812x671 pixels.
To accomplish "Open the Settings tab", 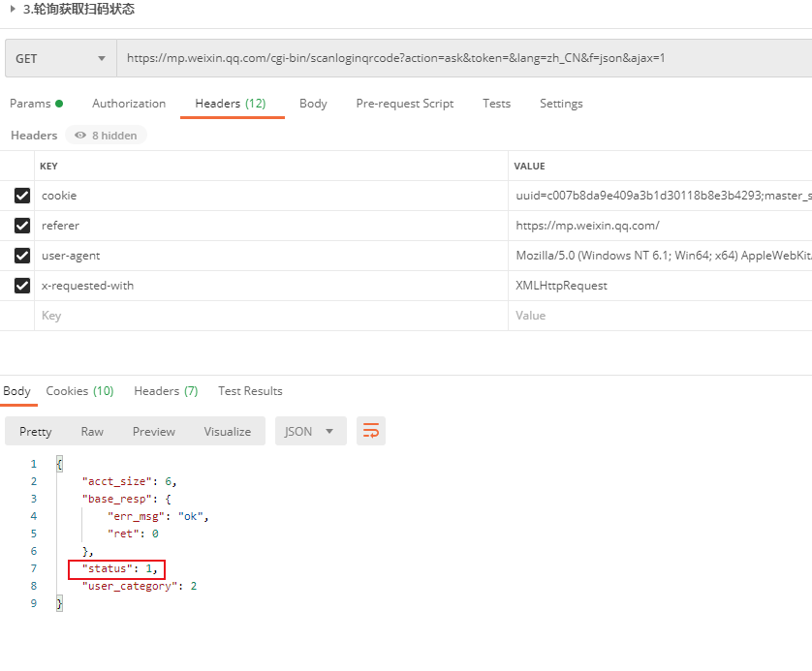I will click(561, 104).
